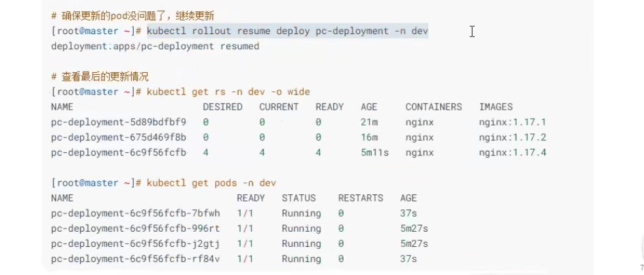Click pod pc-deployment-6c9f56fcfb-996rt

136,228
